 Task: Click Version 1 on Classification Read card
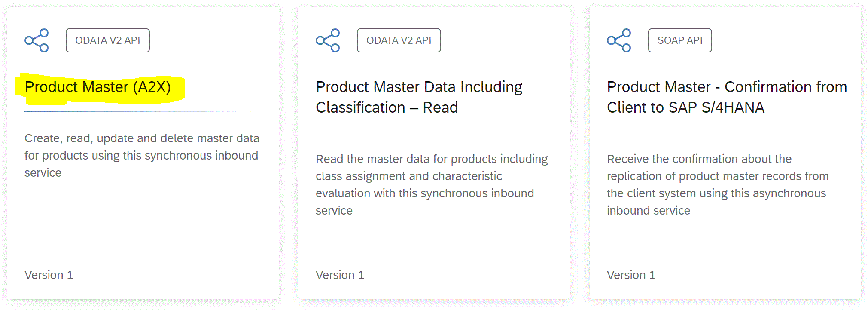click(340, 275)
